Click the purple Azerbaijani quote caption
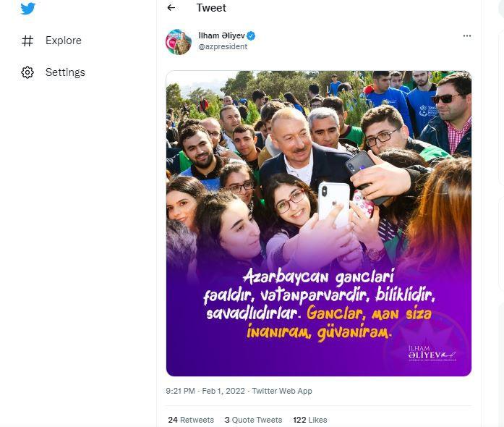This screenshot has width=504, height=427. 320,305
